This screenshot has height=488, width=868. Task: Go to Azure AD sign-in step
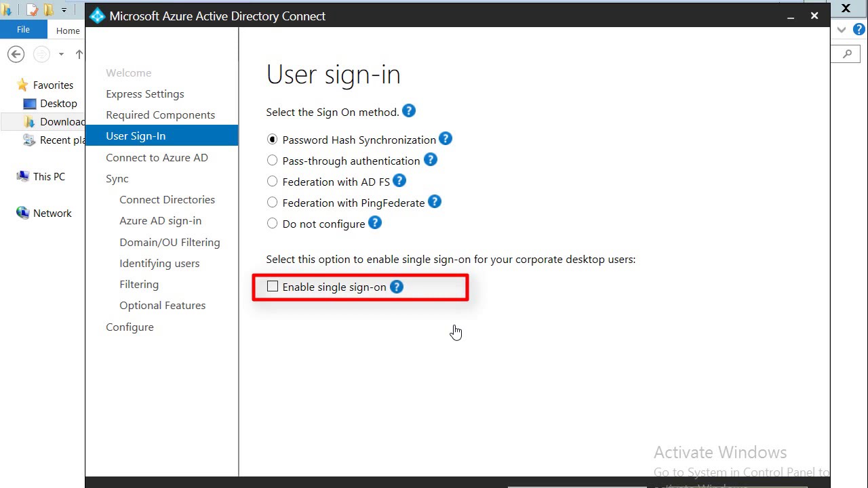click(161, 220)
